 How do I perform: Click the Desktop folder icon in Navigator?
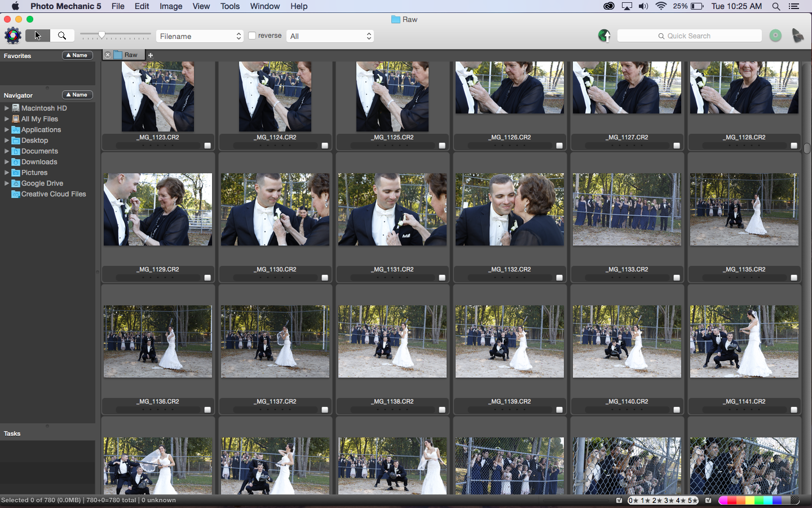tap(16, 141)
